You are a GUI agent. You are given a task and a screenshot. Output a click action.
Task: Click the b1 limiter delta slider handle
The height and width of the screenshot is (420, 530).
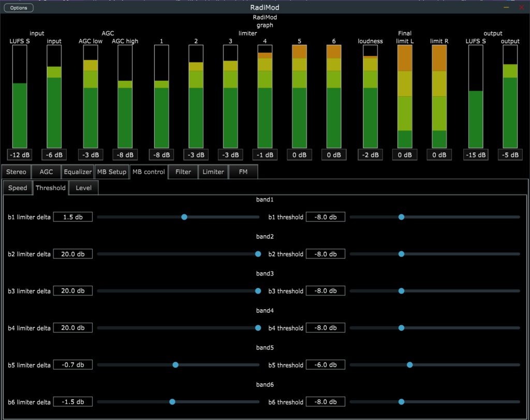click(184, 217)
